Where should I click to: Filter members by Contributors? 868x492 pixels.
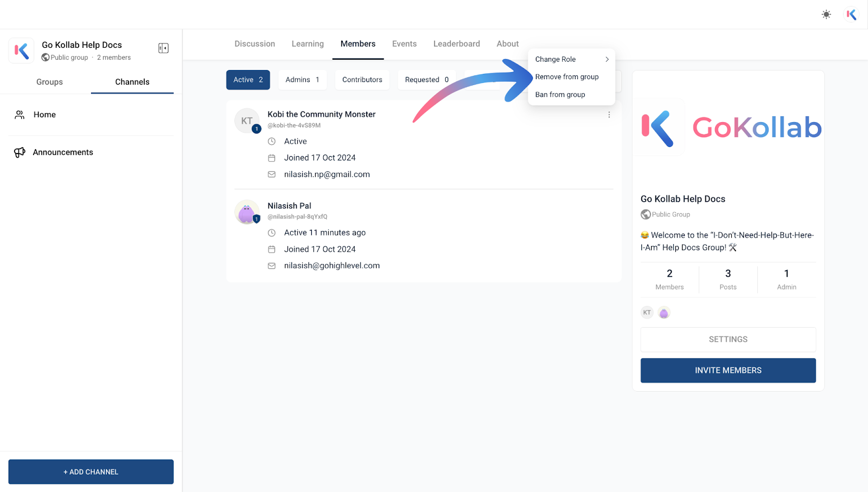point(362,80)
